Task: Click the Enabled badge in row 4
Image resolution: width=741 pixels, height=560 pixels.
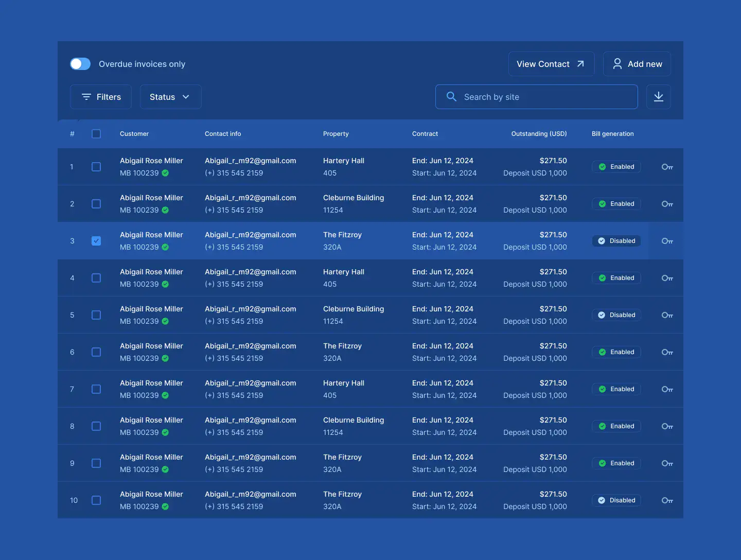Action: click(616, 278)
